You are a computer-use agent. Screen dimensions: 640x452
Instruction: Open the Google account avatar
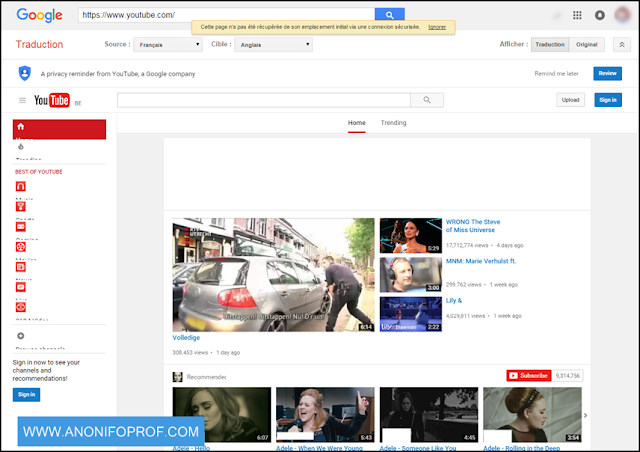point(622,15)
